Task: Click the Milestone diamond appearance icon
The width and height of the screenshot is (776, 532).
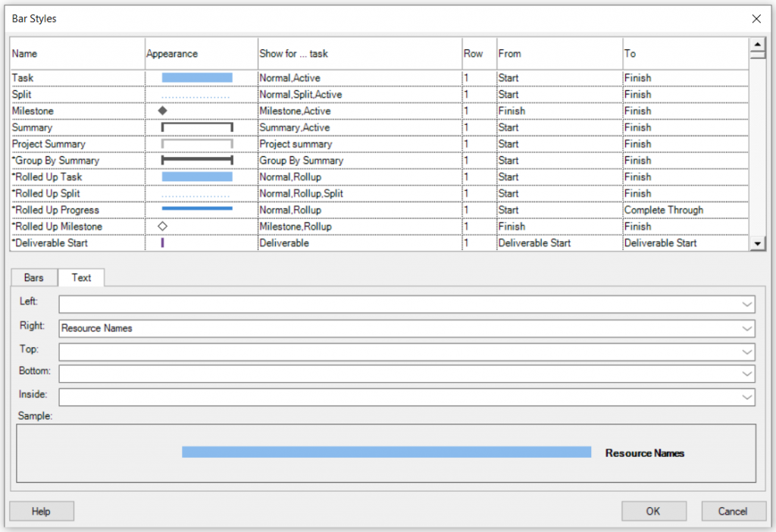Action: pyautogui.click(x=162, y=111)
